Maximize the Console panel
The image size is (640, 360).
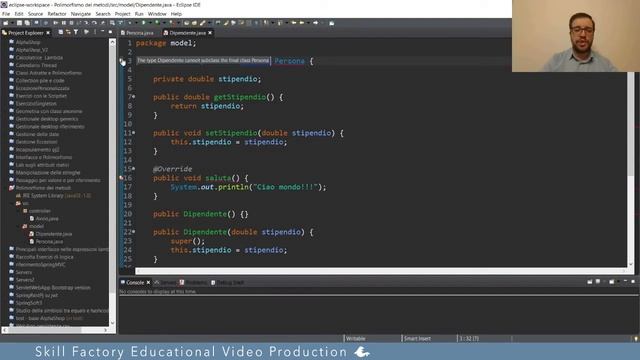pyautogui.click(x=633, y=282)
